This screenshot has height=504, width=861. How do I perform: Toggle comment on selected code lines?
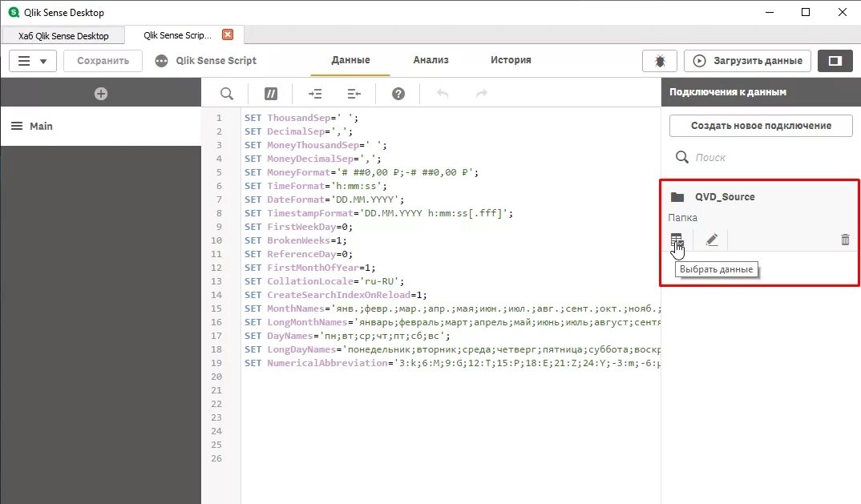click(x=271, y=94)
